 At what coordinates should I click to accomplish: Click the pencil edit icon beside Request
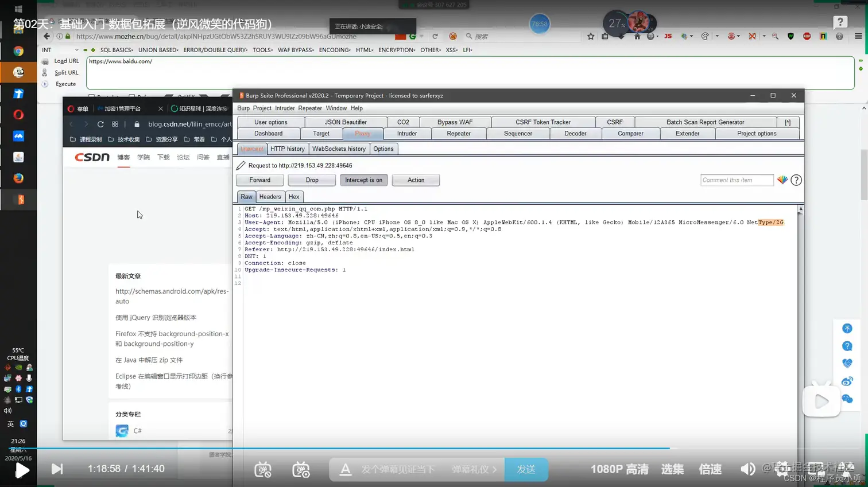click(x=241, y=165)
